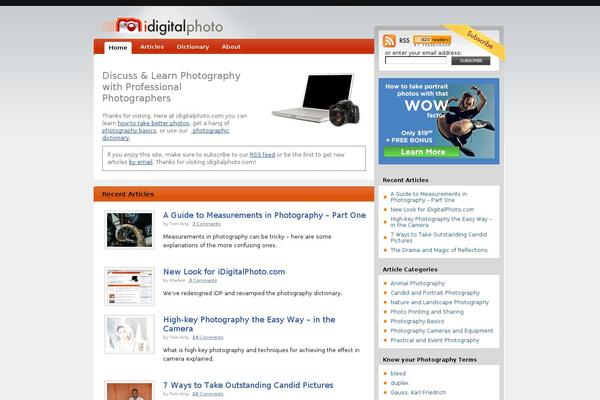Open comments link under New Look article
Screen dimensions: 600x400
(203, 281)
